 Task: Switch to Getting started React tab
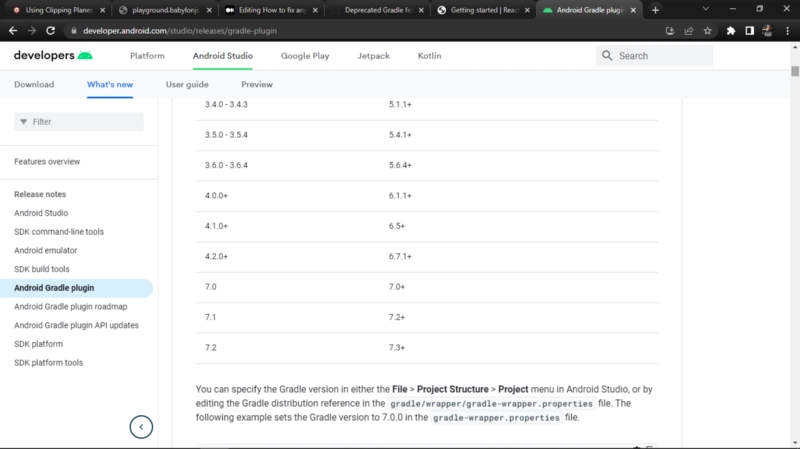pyautogui.click(x=484, y=10)
